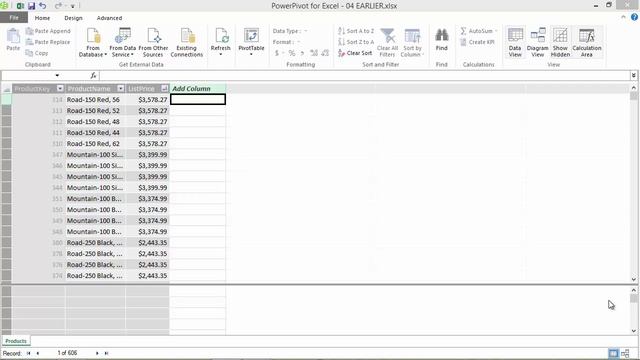The height and width of the screenshot is (360, 640).
Task: Open the name box dropdown arrow
Action: click(x=57, y=76)
